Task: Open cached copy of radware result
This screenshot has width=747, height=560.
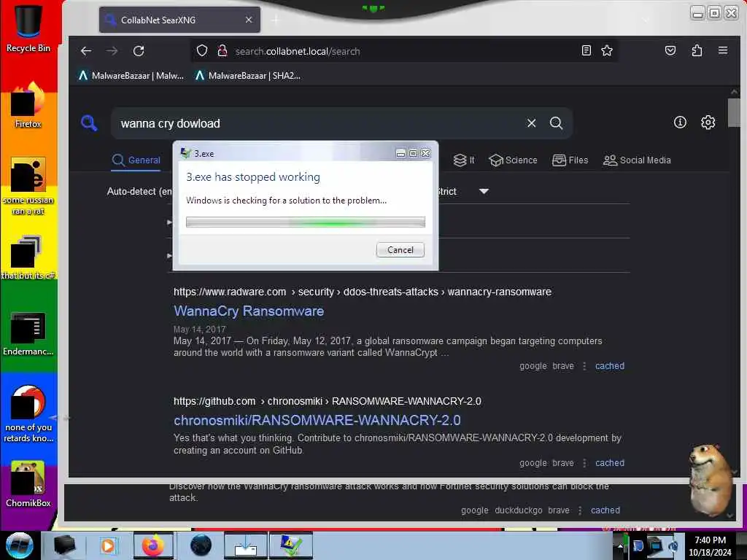Action: pyautogui.click(x=609, y=366)
